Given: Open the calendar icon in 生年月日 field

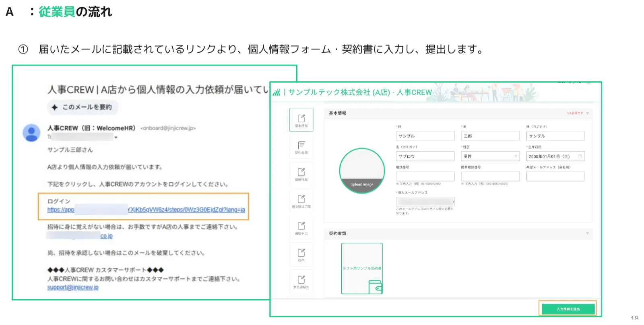Looking at the screenshot, I should coord(580,156).
